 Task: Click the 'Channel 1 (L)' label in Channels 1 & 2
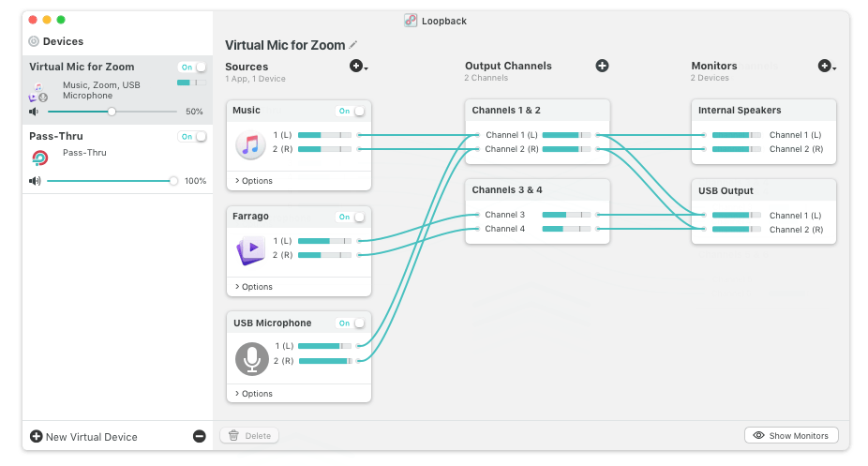[x=512, y=135]
